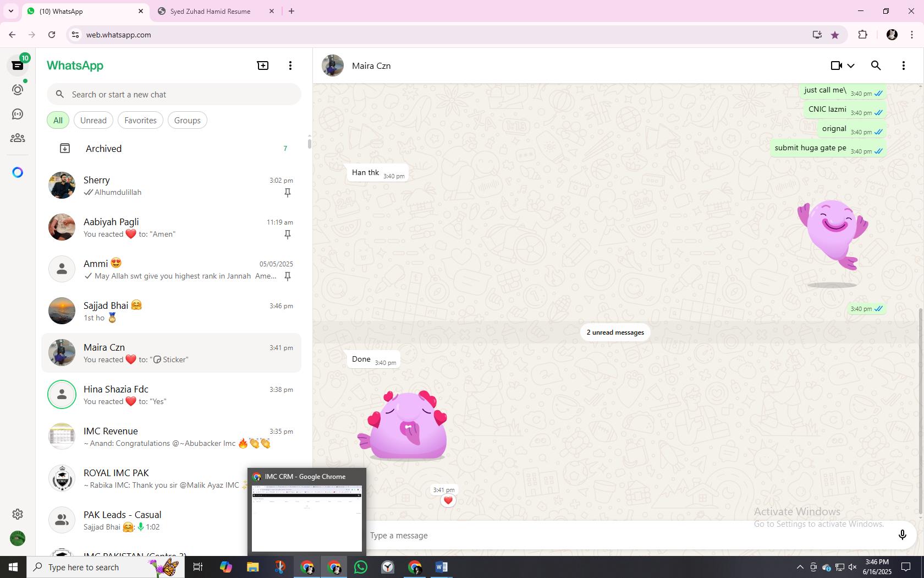Image resolution: width=924 pixels, height=578 pixels.
Task: Click the IMC CRM Chrome preview thumbnail
Action: pos(307,518)
